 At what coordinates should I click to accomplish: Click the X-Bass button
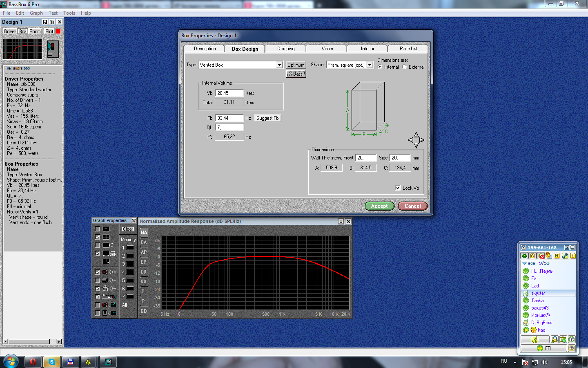coord(296,74)
